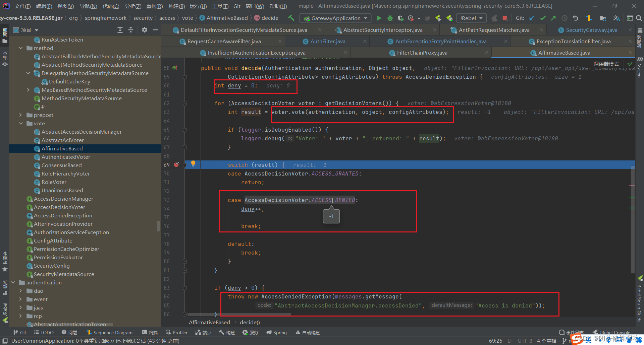Image resolution: width=644 pixels, height=345 pixels.
Task: Switch to FilterChainProxy.java tab
Action: 422,53
